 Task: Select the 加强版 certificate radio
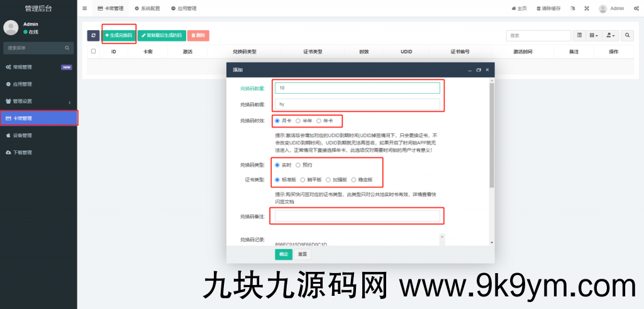coord(328,179)
